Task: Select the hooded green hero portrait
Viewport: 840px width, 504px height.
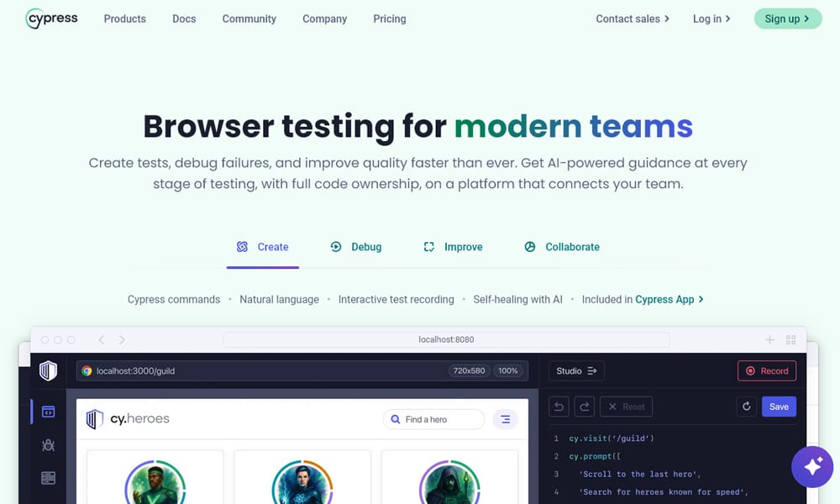Action: coord(450,482)
